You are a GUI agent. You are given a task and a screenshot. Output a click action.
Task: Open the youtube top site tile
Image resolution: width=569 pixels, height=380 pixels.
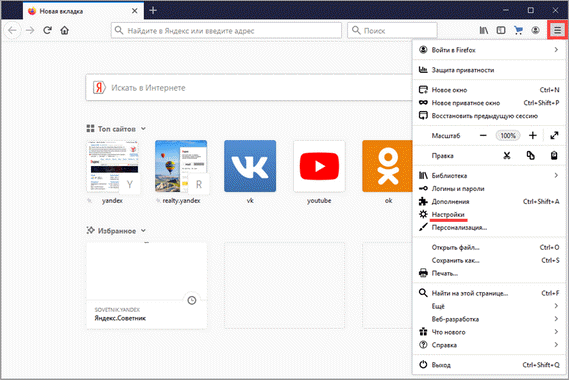[x=319, y=166]
